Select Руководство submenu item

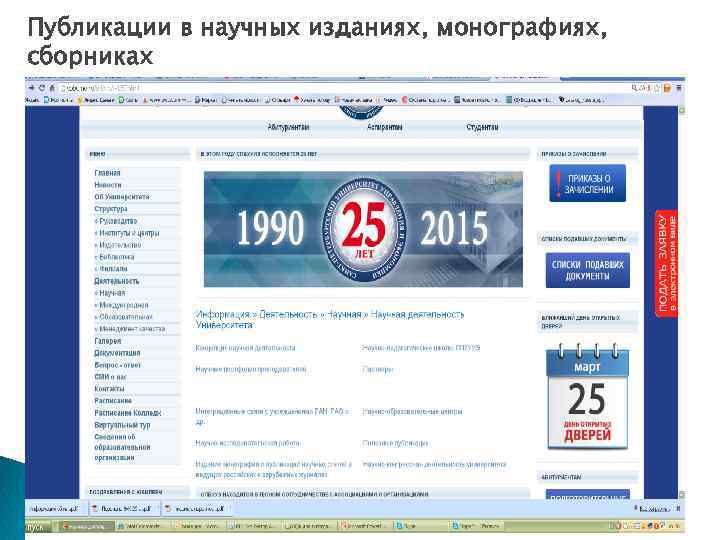[x=116, y=221]
